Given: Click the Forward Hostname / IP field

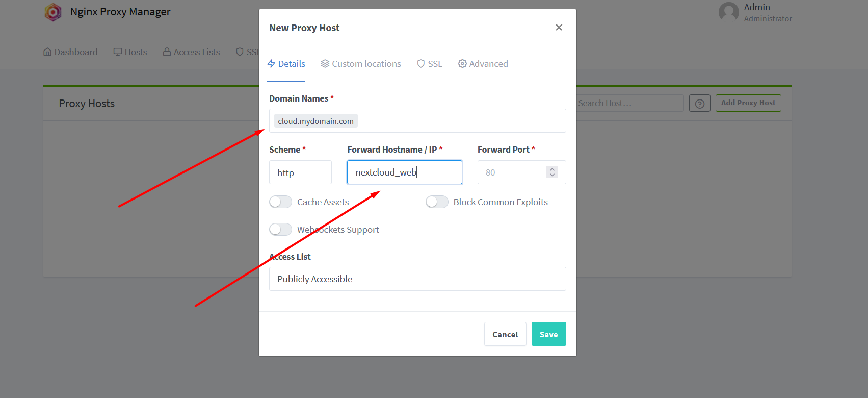Looking at the screenshot, I should (405, 172).
